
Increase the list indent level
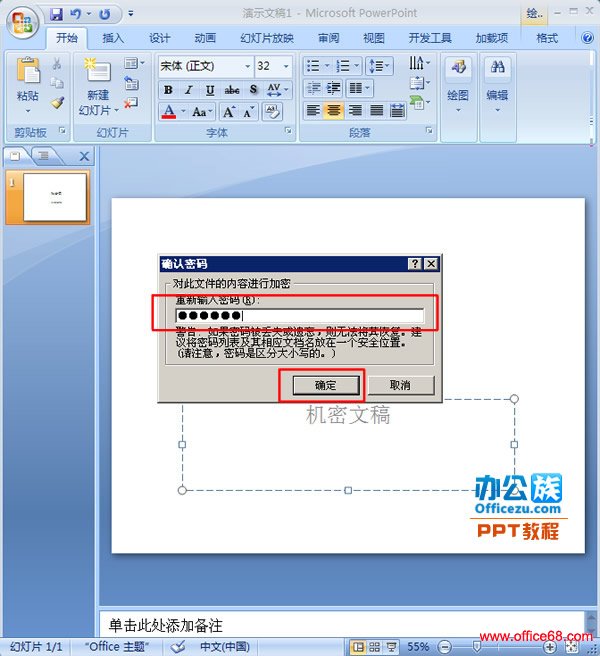point(333,88)
